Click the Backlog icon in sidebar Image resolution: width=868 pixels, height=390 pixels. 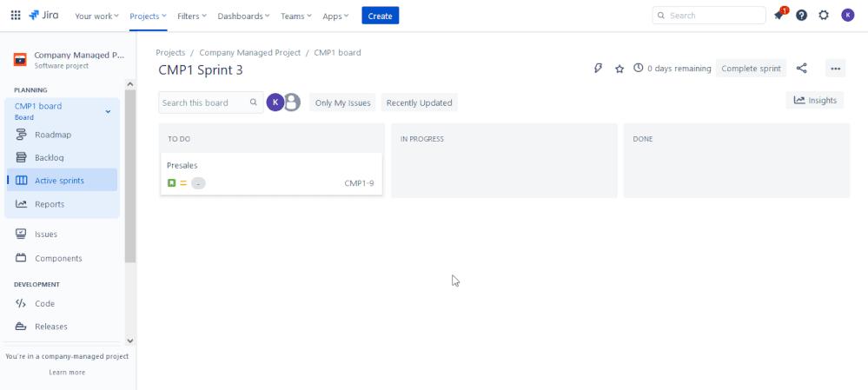[21, 158]
